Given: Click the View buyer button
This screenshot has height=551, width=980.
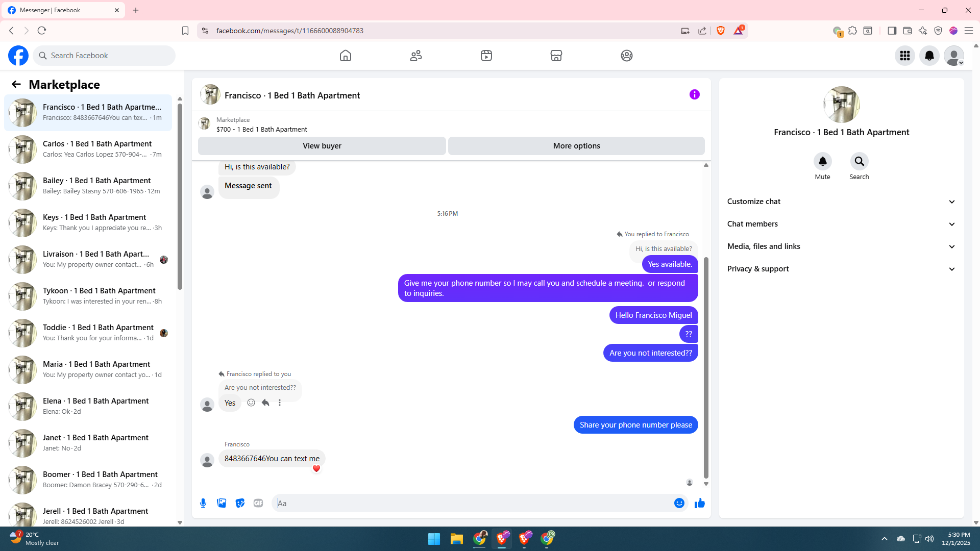Looking at the screenshot, I should pyautogui.click(x=322, y=146).
